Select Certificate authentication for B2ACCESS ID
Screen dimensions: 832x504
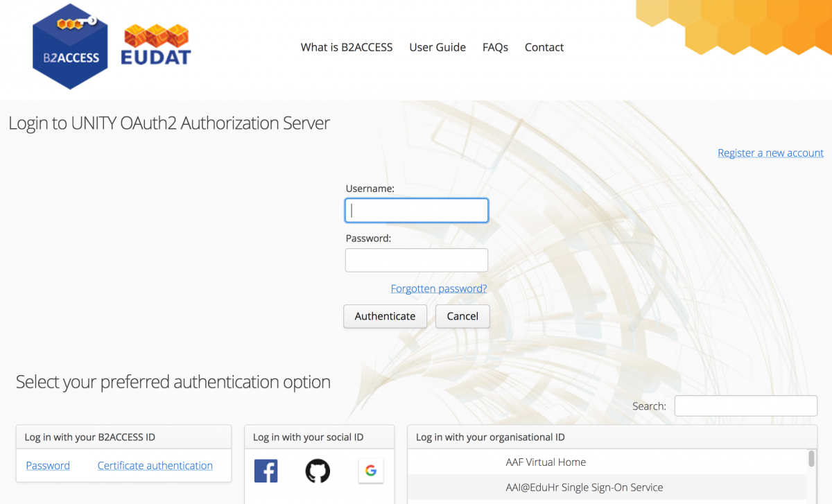155,465
